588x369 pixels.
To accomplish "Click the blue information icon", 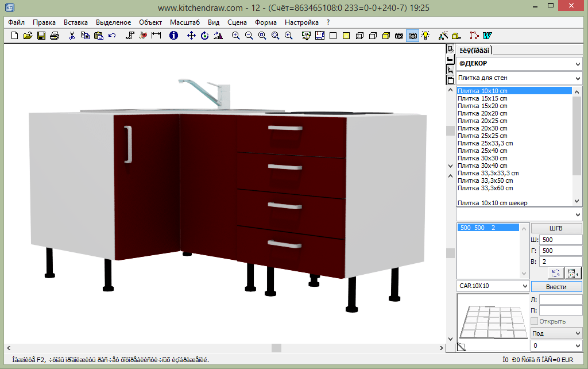I will point(173,36).
